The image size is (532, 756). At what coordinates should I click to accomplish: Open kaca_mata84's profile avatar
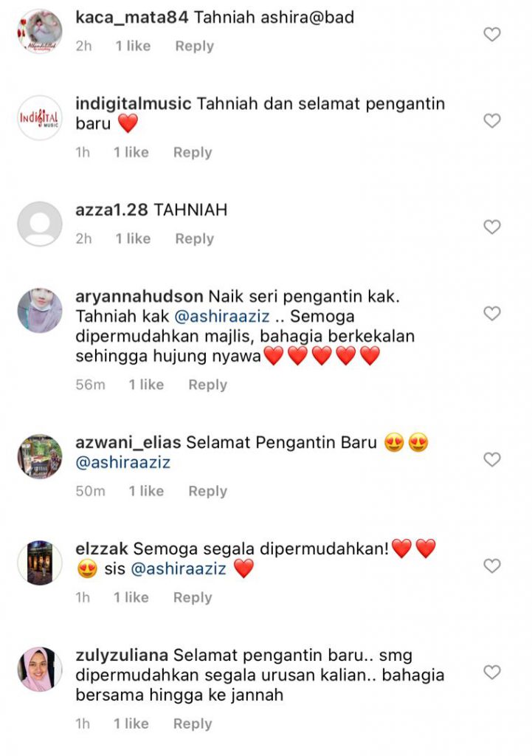40,31
